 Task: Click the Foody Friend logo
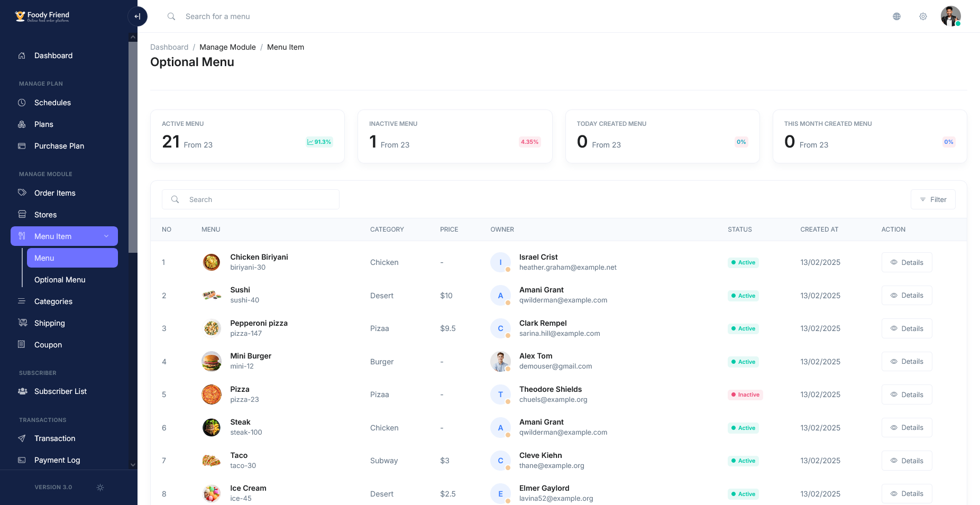[42, 16]
